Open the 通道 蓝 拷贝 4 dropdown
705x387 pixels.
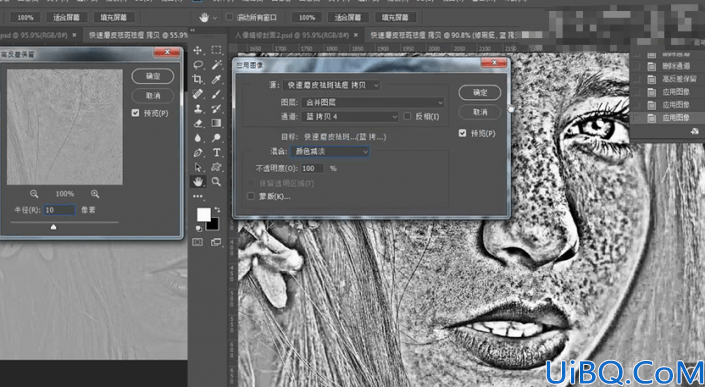coord(350,116)
